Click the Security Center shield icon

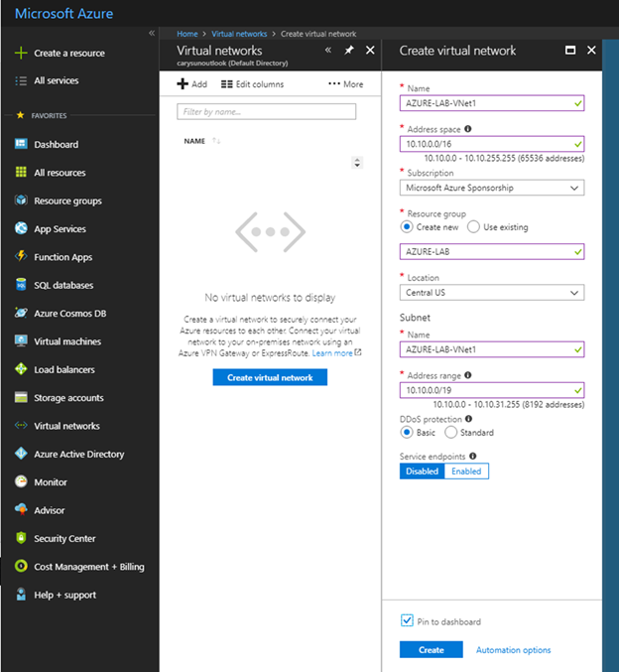click(21, 538)
